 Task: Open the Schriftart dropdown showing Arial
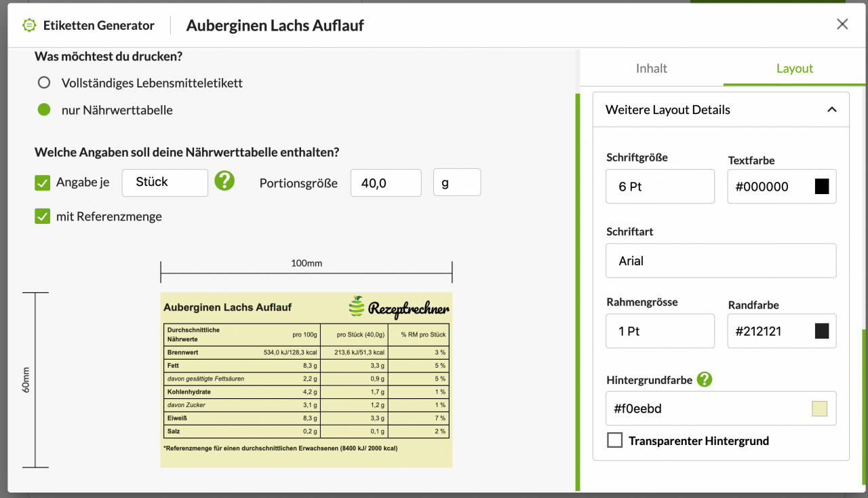click(x=721, y=261)
